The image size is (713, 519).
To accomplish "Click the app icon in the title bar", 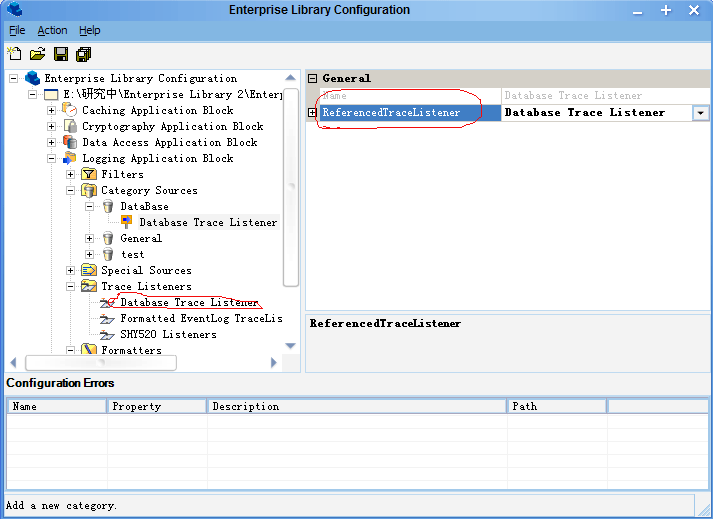I will [x=15, y=9].
